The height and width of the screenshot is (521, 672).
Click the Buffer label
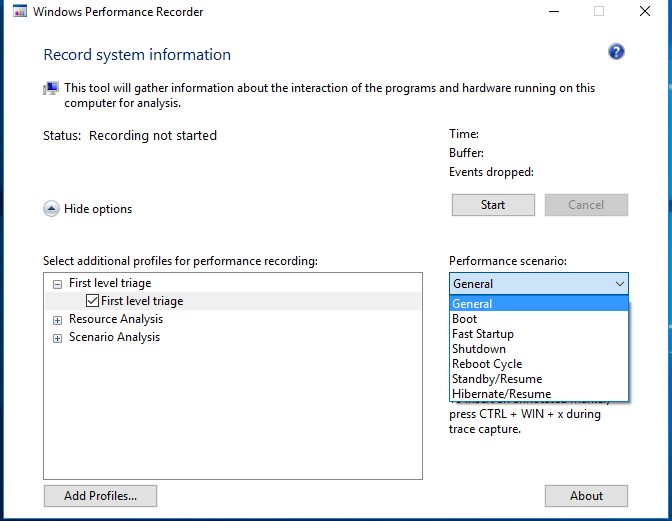(466, 153)
